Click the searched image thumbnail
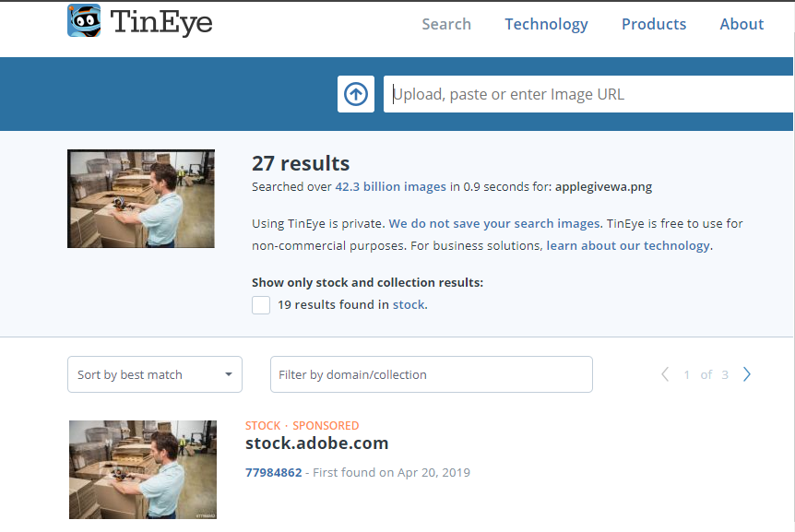The width and height of the screenshot is (795, 532). coord(141,198)
